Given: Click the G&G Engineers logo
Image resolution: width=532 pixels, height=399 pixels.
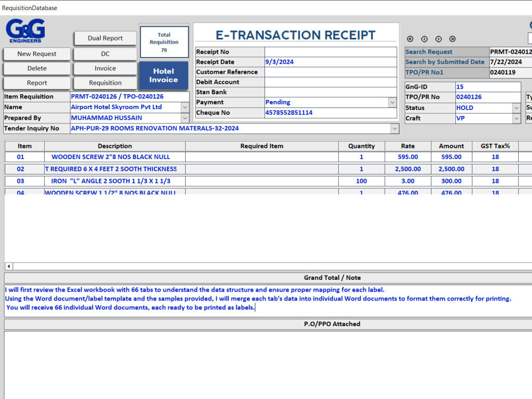Looking at the screenshot, I should 26,30.
